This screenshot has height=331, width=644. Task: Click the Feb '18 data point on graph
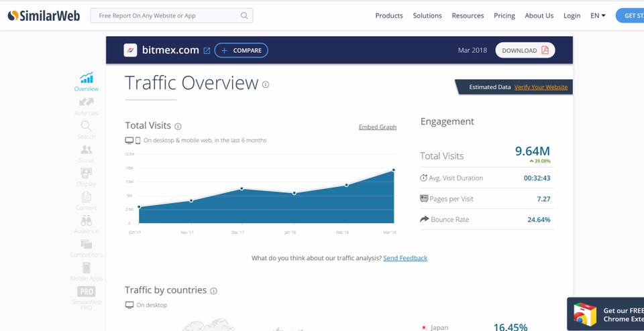pyautogui.click(x=347, y=185)
